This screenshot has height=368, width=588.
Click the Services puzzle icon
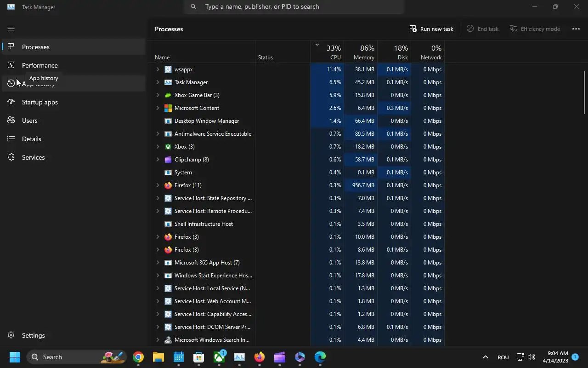tap(11, 157)
